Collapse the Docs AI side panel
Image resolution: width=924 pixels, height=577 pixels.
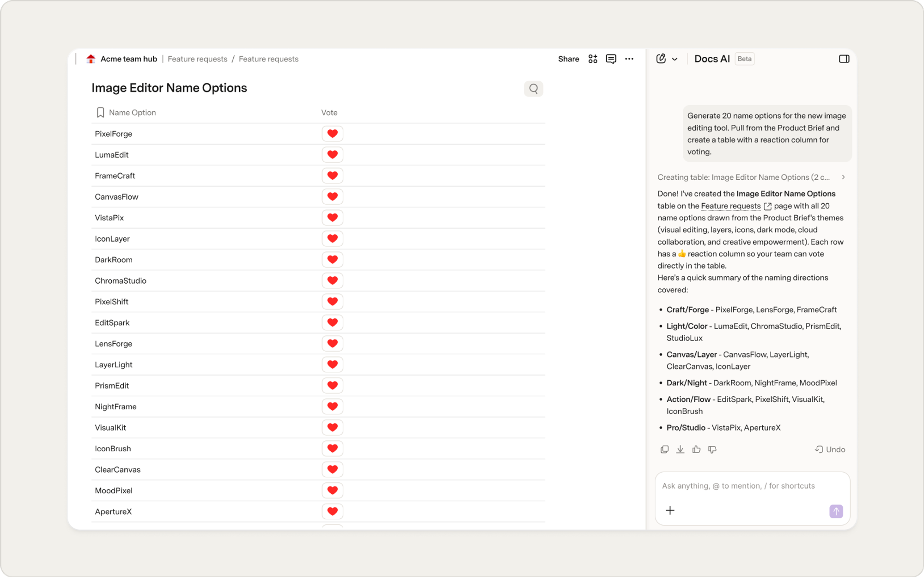click(844, 59)
